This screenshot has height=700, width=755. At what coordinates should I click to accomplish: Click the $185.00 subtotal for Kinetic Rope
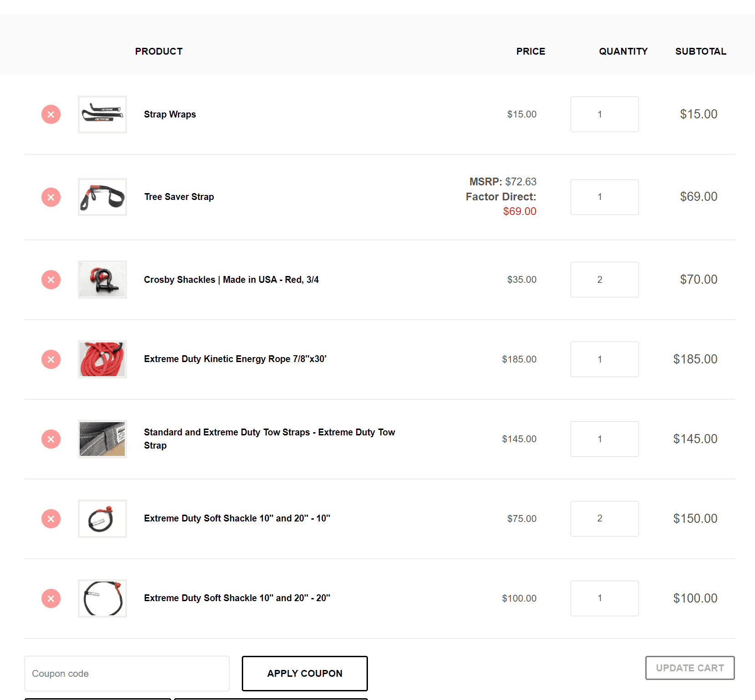695,359
